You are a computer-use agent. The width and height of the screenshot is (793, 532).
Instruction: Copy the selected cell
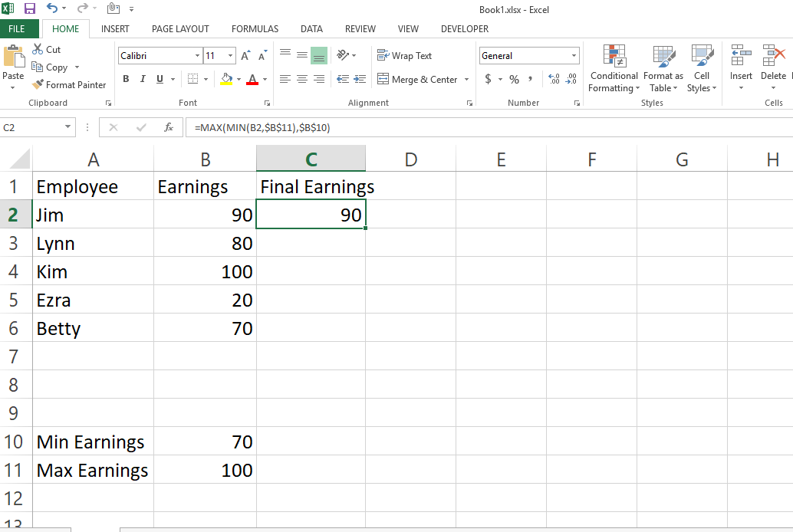pyautogui.click(x=50, y=67)
